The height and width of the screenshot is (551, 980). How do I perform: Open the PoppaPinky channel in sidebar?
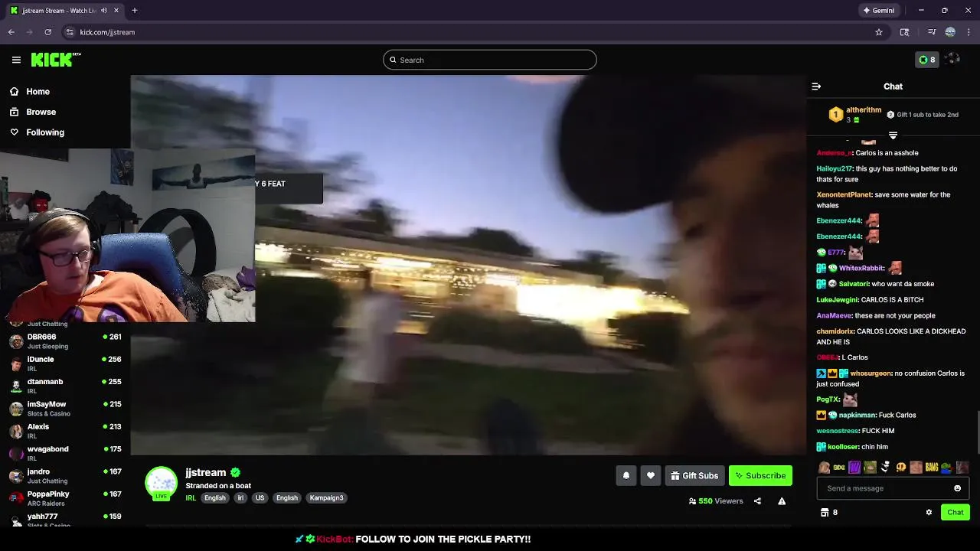[x=67, y=498]
